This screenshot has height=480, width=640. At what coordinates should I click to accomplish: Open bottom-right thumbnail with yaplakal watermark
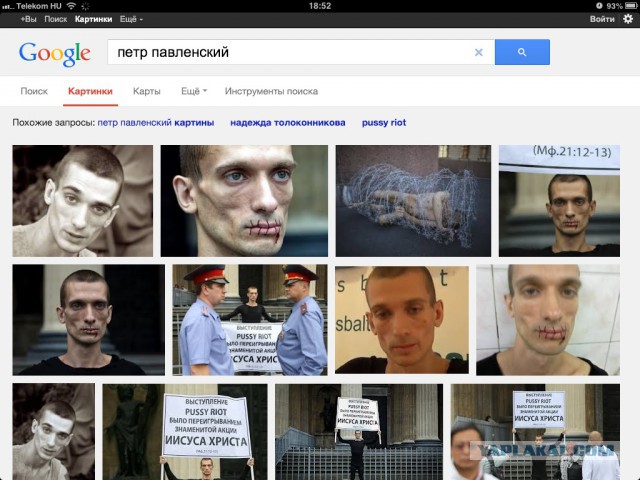pos(535,432)
